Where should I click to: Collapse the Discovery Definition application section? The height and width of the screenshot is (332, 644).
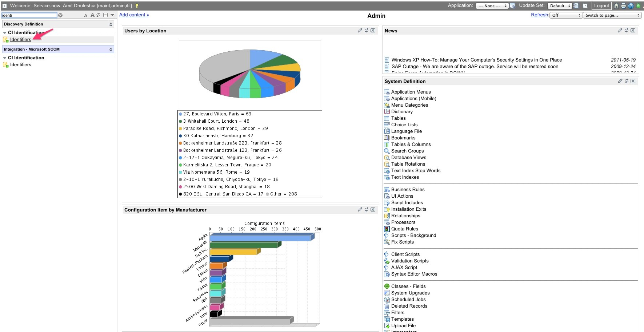pos(111,24)
